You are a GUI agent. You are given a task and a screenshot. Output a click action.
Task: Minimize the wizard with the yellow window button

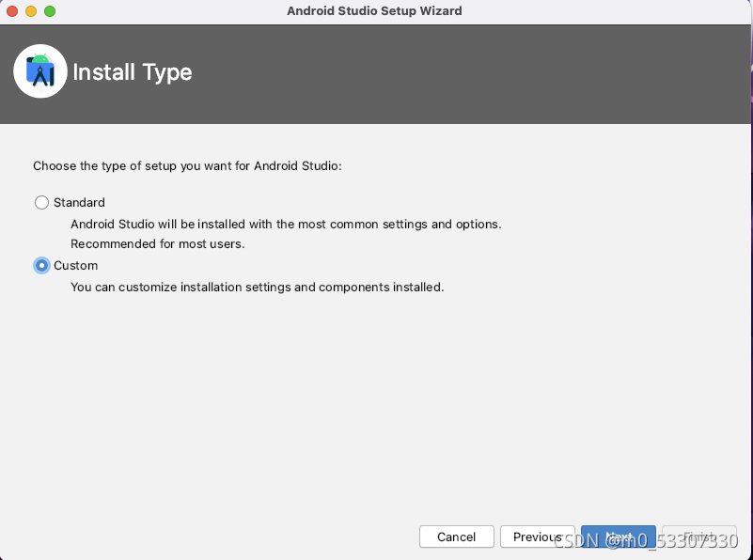pyautogui.click(x=31, y=11)
